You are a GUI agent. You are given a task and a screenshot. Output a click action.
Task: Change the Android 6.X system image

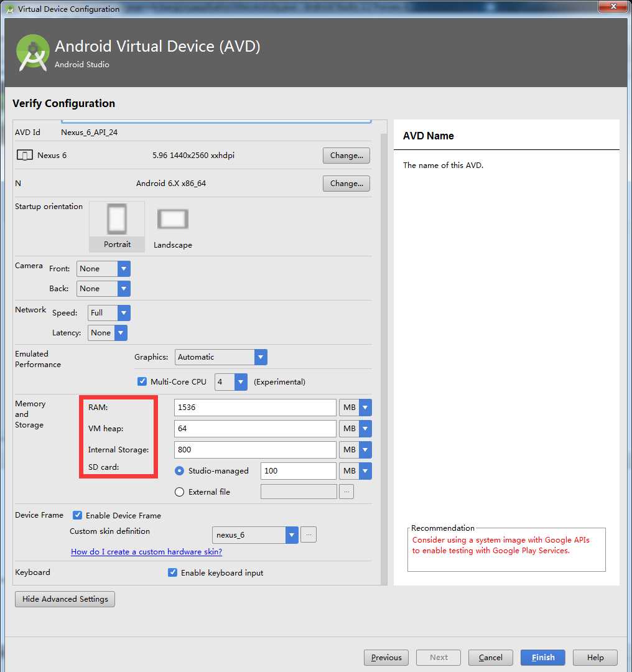point(346,184)
